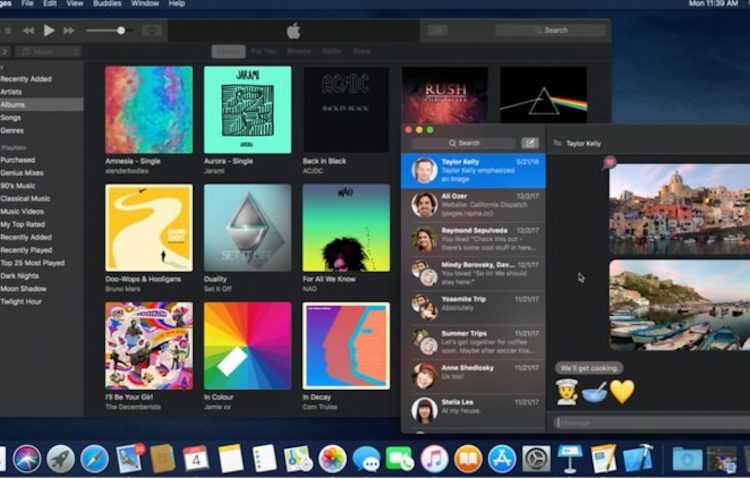
Task: Open the Window menu
Action: pyautogui.click(x=145, y=3)
